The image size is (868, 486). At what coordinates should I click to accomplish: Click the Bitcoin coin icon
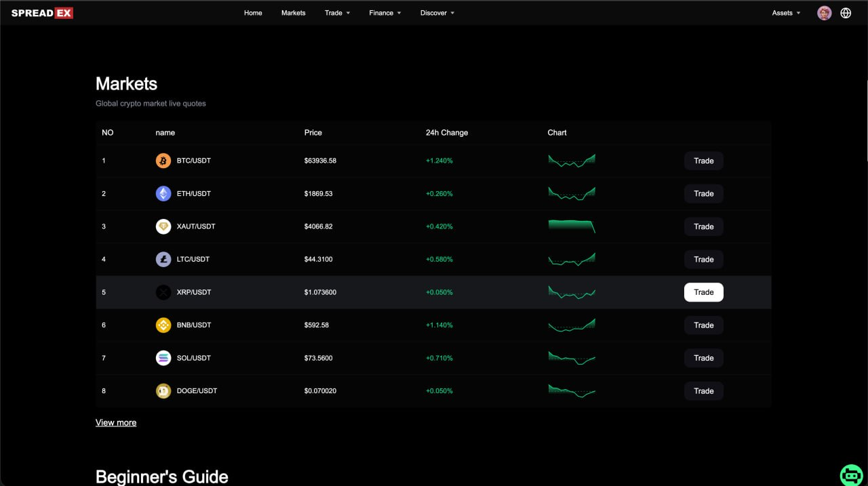[163, 161]
